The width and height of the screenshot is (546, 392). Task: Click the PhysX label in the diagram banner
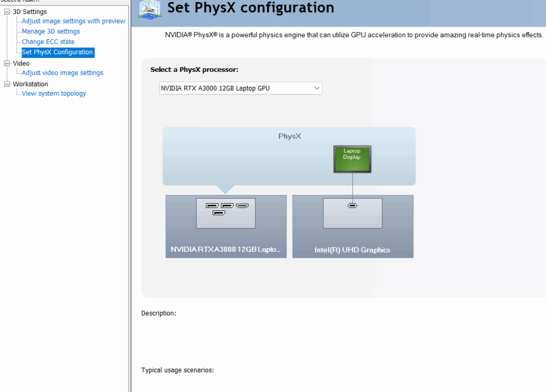290,136
